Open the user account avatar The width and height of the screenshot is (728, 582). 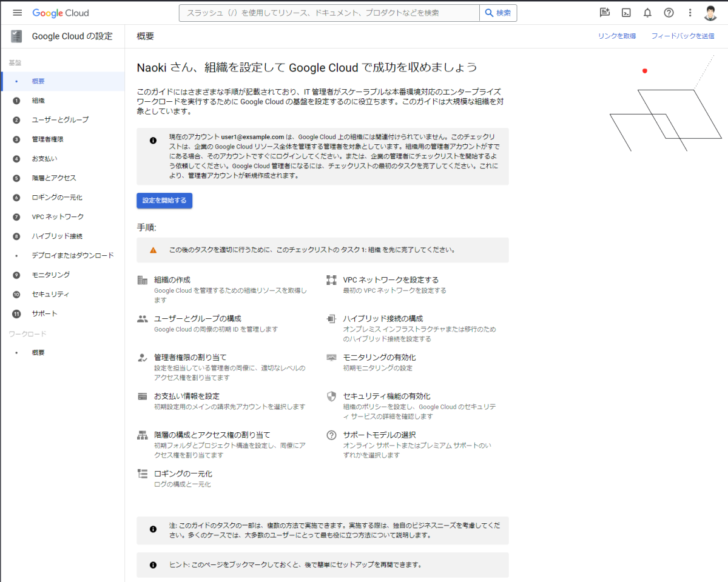pos(711,13)
